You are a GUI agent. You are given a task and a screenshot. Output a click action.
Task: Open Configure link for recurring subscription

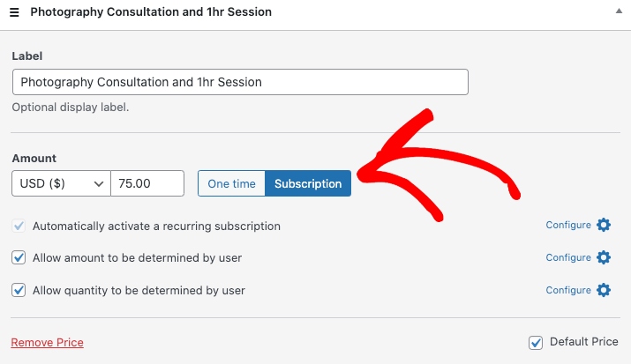[x=568, y=225]
